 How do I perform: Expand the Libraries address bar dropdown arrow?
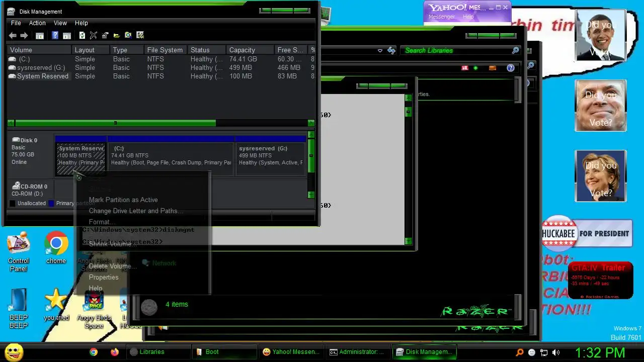[x=380, y=50]
